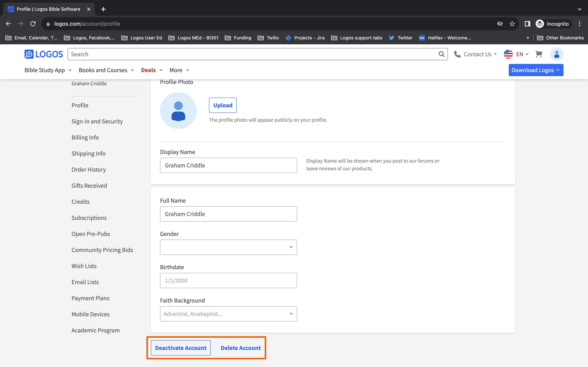
Task: Click the Contact Us phone icon
Action: [x=457, y=54]
